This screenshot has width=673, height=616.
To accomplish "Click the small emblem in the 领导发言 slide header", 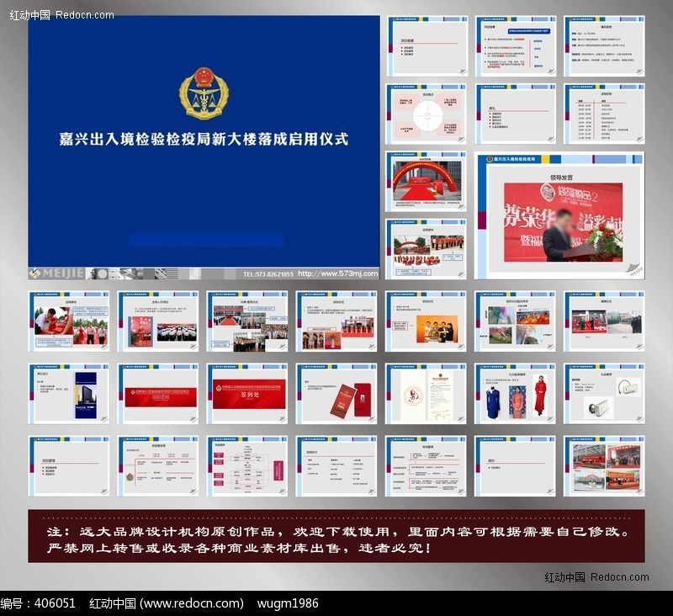I will [x=490, y=159].
